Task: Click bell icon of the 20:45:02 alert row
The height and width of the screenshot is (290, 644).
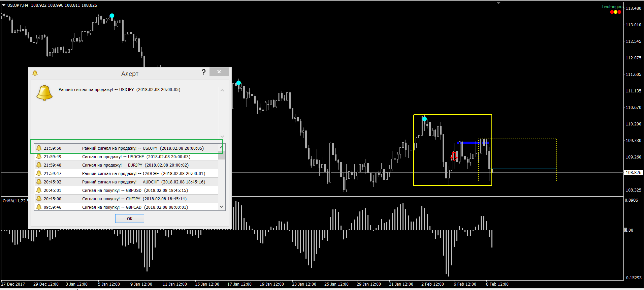Action: [39, 182]
